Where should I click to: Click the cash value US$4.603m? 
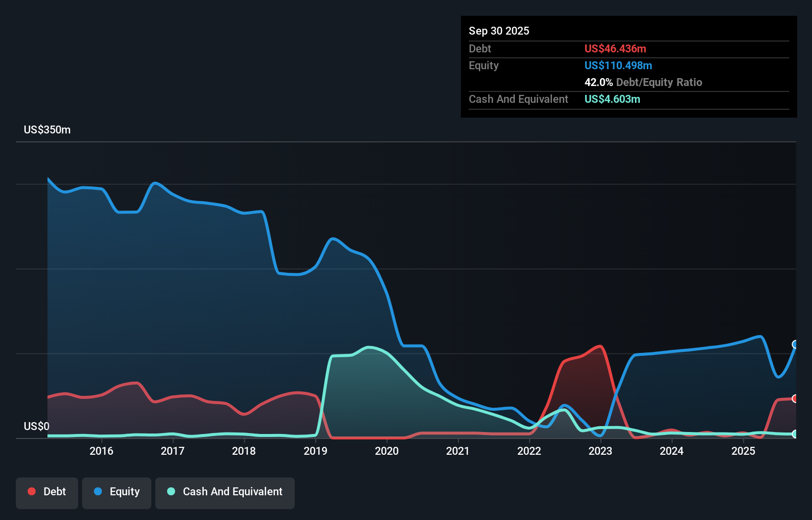pos(612,99)
